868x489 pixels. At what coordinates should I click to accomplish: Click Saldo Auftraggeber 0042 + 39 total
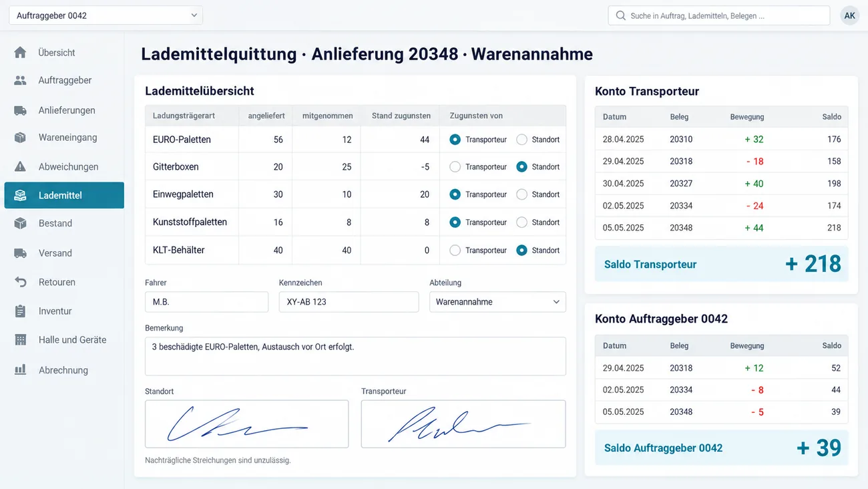(x=722, y=448)
